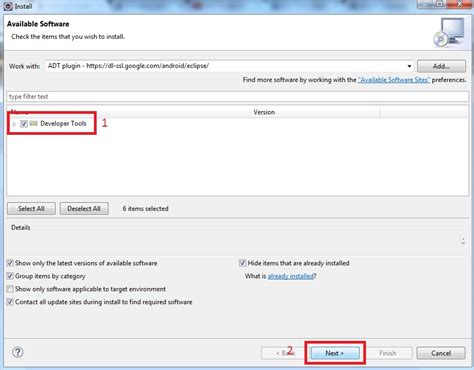
Task: Click the Select All button
Action: [31, 209]
